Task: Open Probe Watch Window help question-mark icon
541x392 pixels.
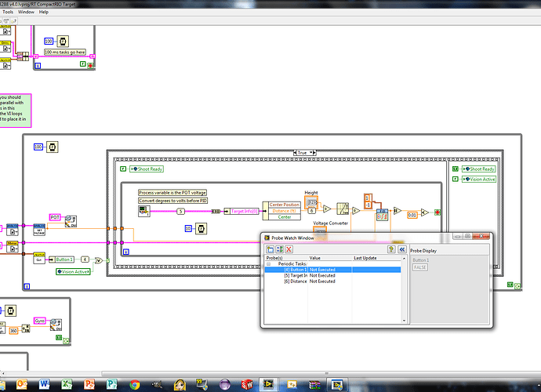Action: pyautogui.click(x=391, y=249)
